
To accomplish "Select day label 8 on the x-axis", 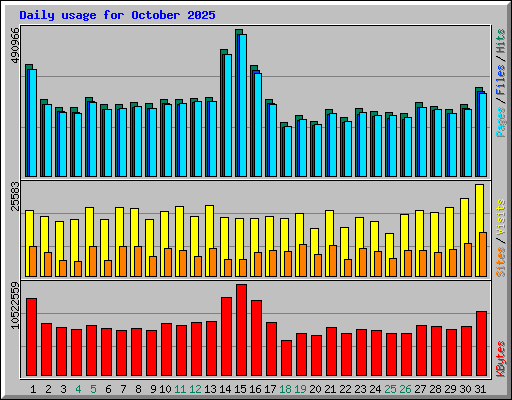I will pyautogui.click(x=138, y=389).
